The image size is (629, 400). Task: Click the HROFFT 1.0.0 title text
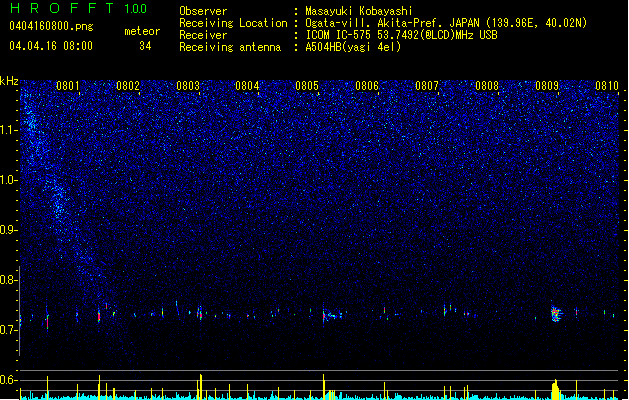click(x=78, y=8)
